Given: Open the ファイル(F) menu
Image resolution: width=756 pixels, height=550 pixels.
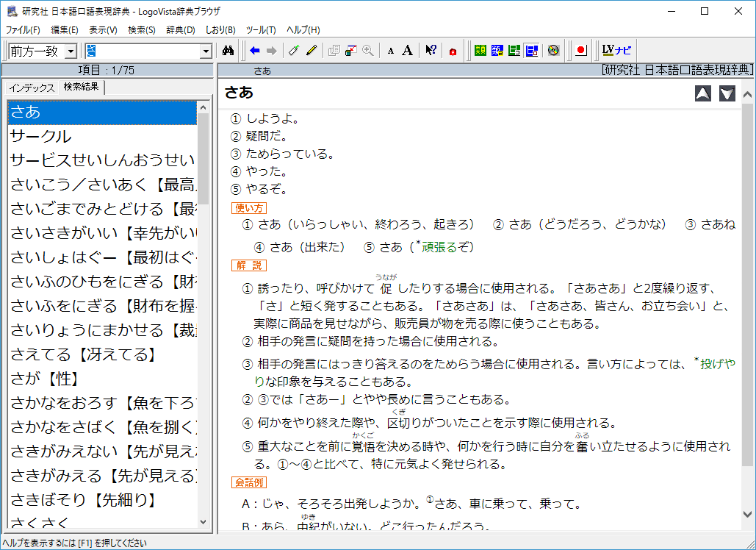Looking at the screenshot, I should point(23,30).
